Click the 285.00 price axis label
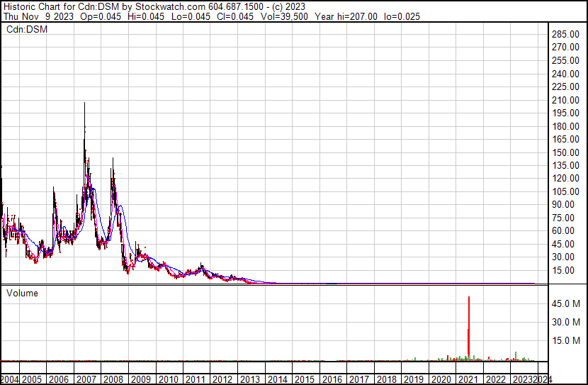The image size is (588, 385). 565,34
